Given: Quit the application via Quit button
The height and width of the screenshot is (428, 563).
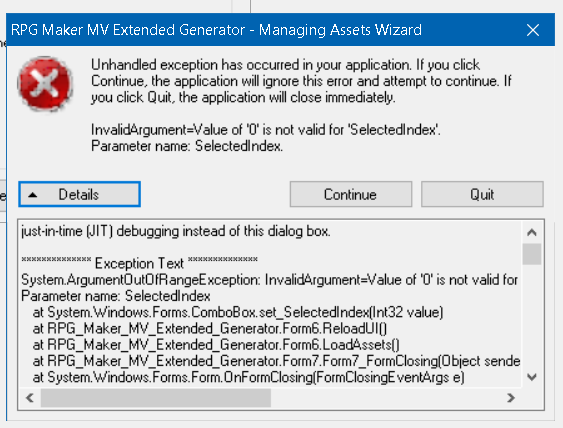Looking at the screenshot, I should [x=482, y=194].
